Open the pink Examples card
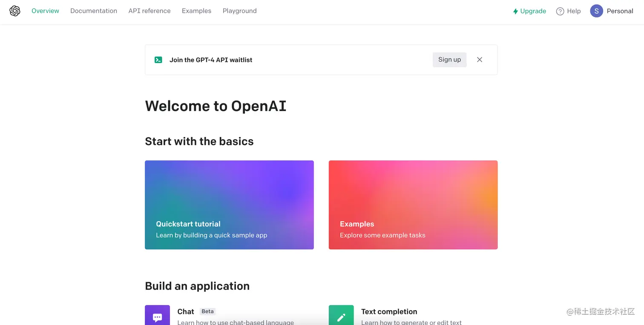Image resolution: width=644 pixels, height=325 pixels. click(x=413, y=205)
